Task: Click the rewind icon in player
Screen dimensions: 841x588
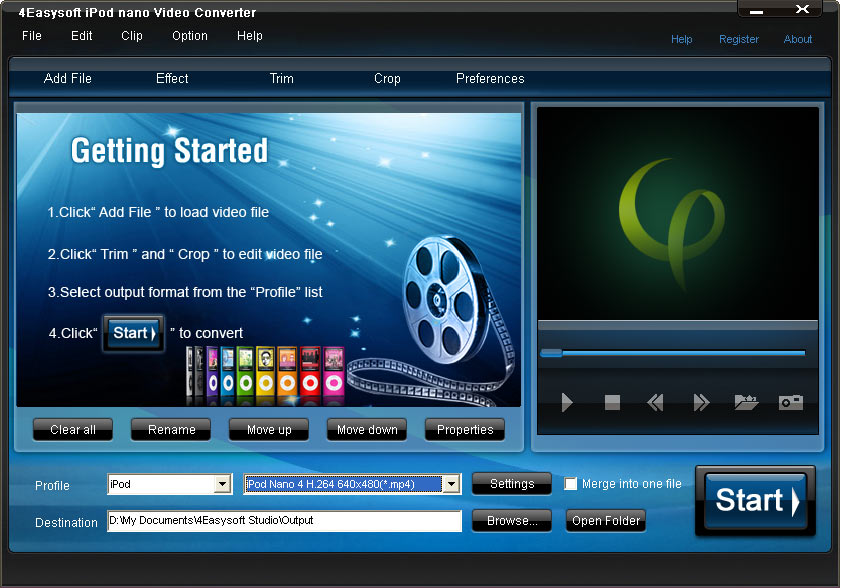Action: click(655, 403)
